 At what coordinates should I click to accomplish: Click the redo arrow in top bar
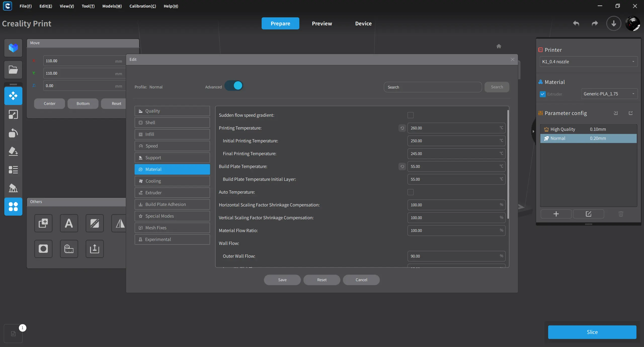(x=595, y=23)
